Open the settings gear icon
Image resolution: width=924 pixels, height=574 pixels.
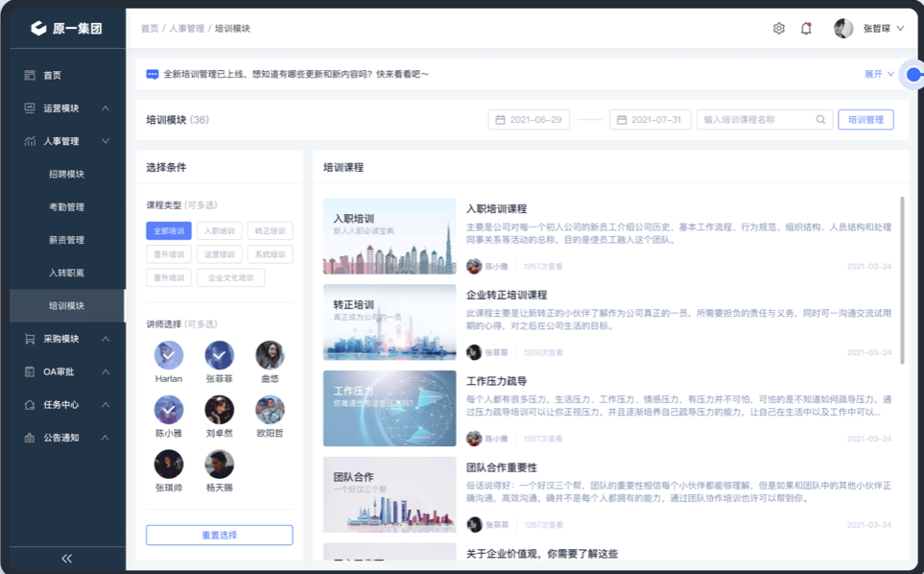click(x=778, y=28)
